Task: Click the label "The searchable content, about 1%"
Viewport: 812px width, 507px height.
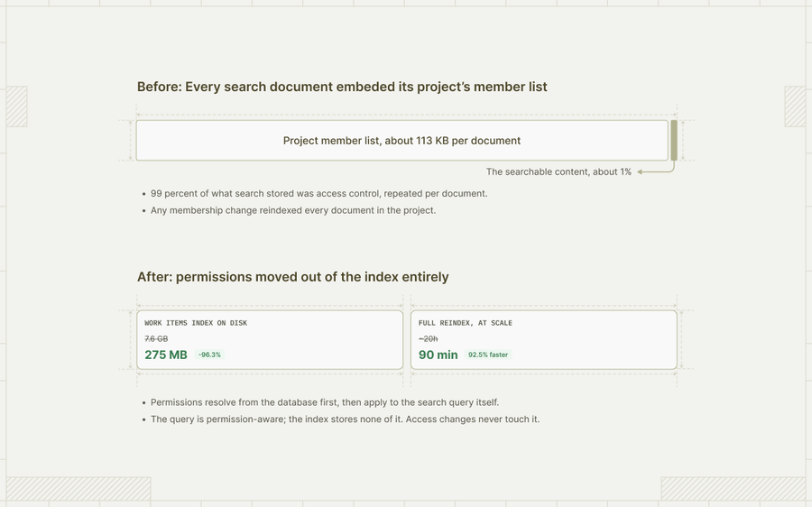Action: tap(558, 172)
